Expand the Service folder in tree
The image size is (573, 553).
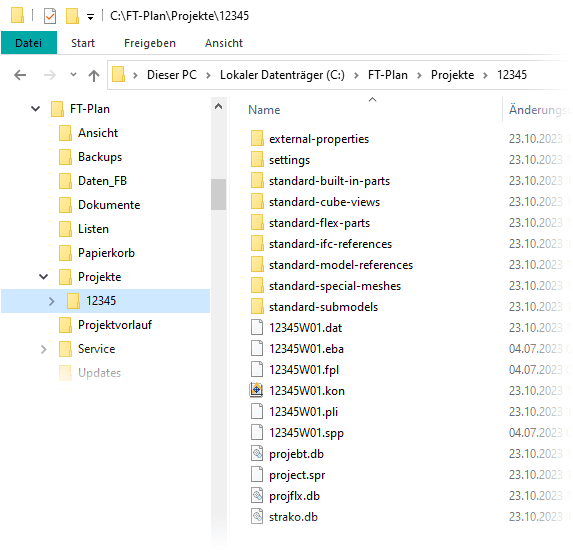(43, 349)
